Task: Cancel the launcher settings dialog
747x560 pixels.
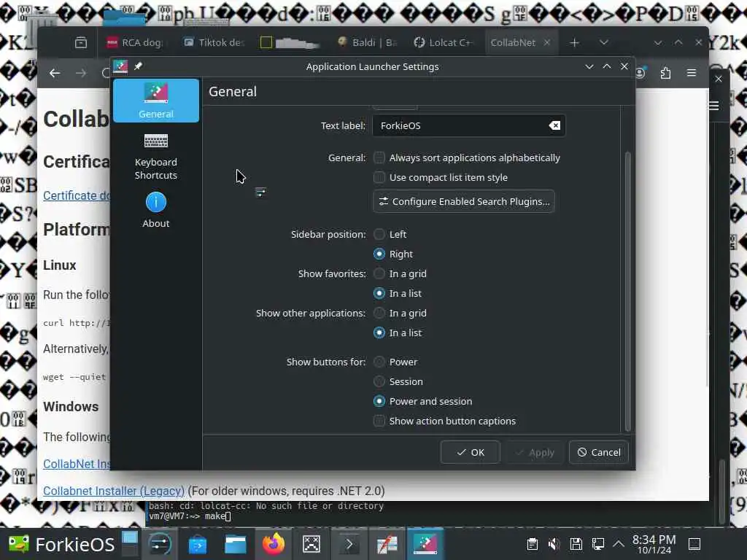Action: (599, 452)
